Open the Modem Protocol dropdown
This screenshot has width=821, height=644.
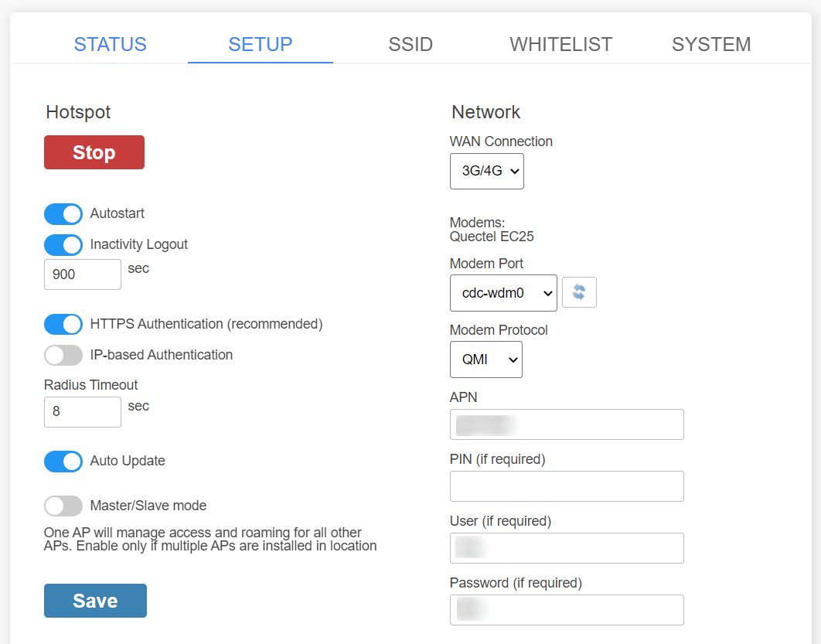pos(485,359)
